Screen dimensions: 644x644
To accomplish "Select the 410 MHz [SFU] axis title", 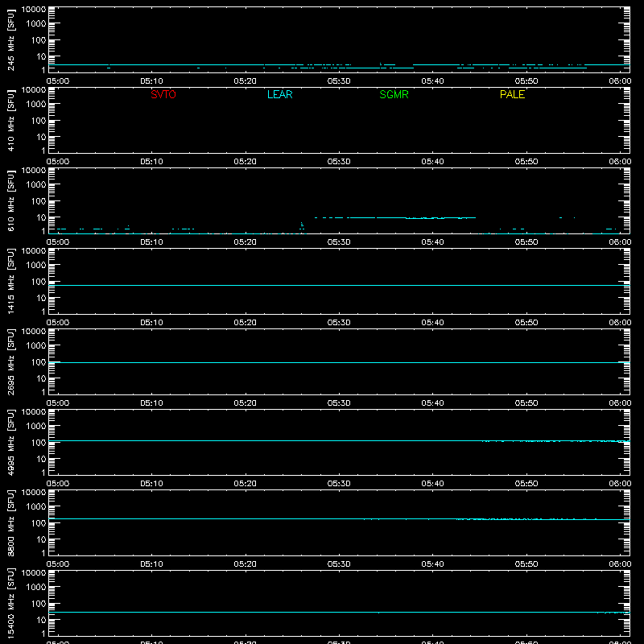I will tap(11, 120).
